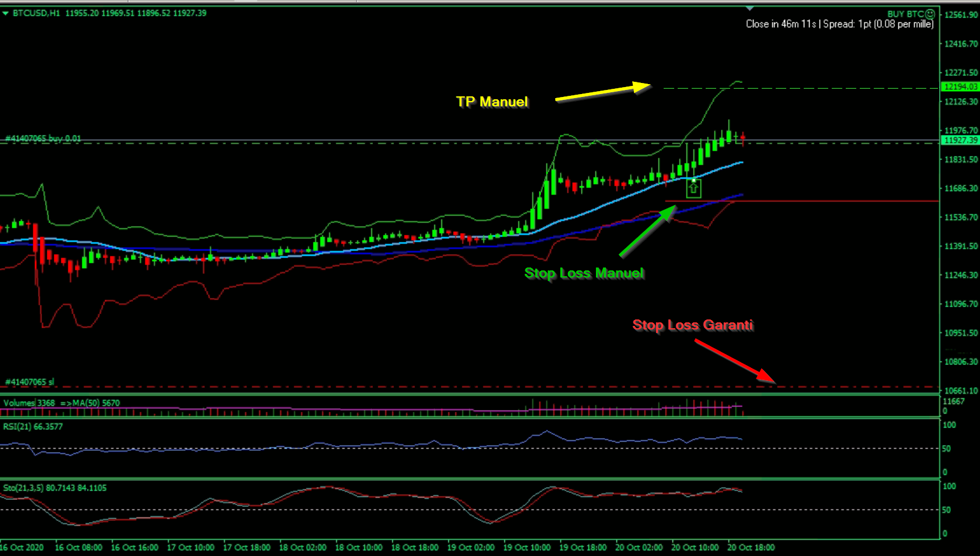
Task: Click the "Sto(21,3,5) 80.7143 84.1105" indicator label
Action: point(55,488)
